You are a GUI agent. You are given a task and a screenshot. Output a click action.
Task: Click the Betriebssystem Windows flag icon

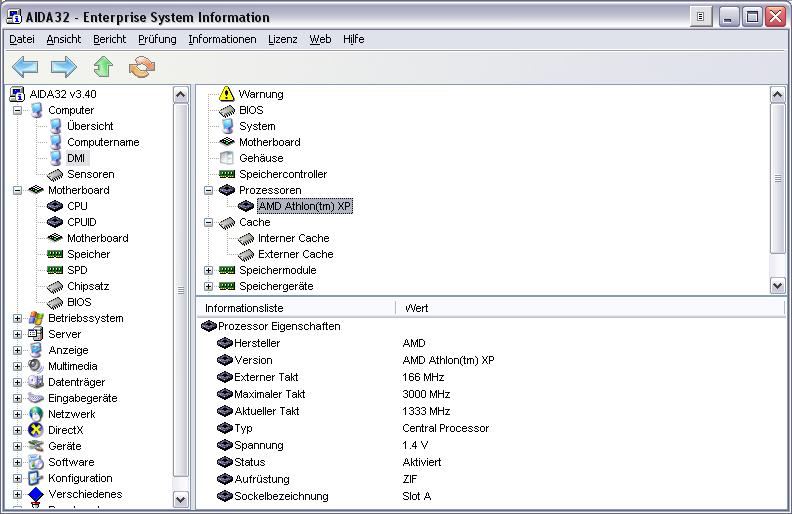(x=36, y=318)
